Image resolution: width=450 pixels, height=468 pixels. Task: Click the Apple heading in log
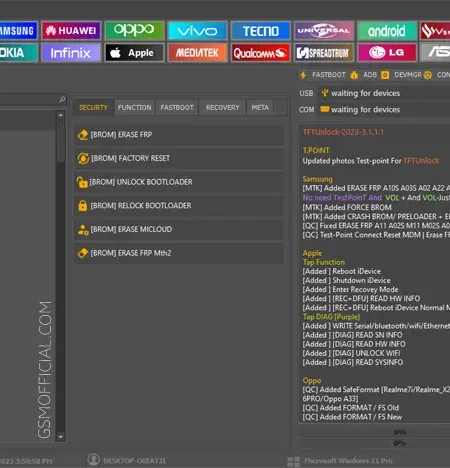point(312,253)
